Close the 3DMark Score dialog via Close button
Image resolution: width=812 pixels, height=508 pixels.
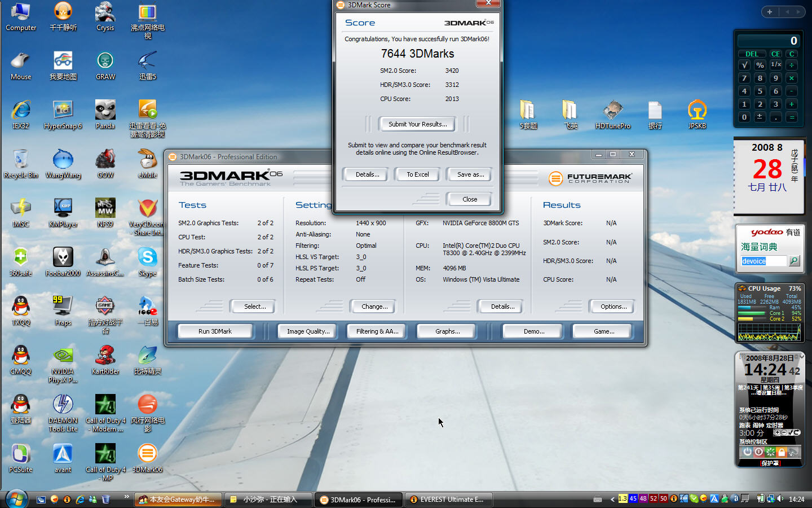coord(470,199)
